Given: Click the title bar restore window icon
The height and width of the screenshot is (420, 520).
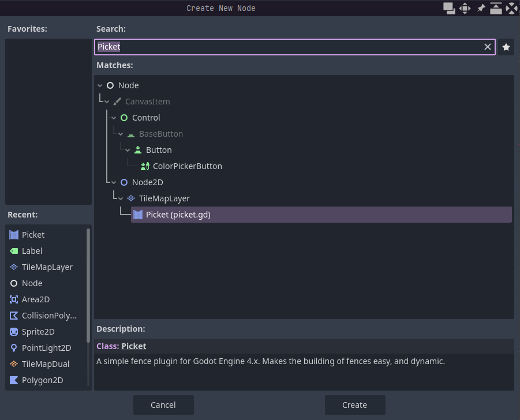Looking at the screenshot, I should 496,8.
